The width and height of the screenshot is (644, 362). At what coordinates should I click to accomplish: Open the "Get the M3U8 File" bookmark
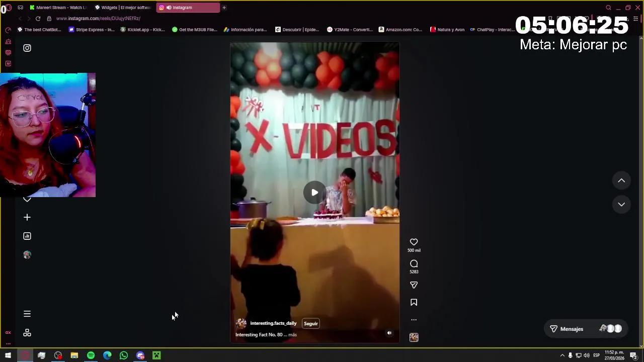(195, 30)
